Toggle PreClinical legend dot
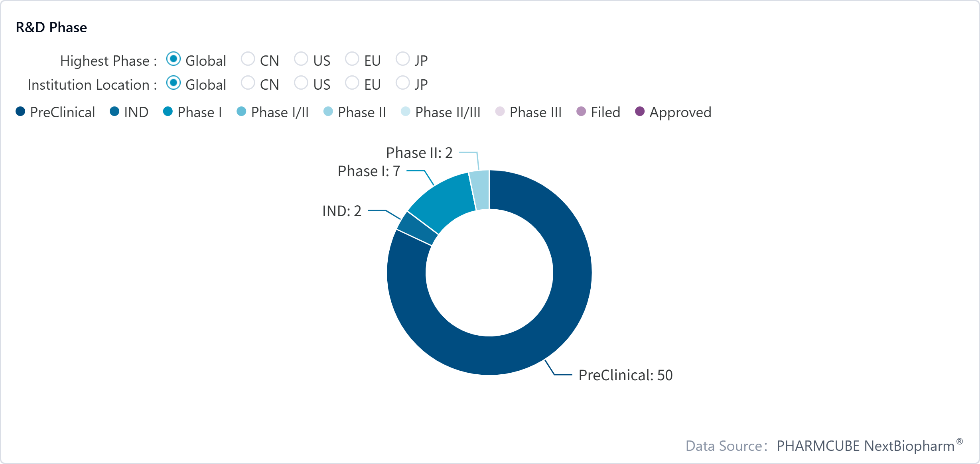 (x=20, y=112)
